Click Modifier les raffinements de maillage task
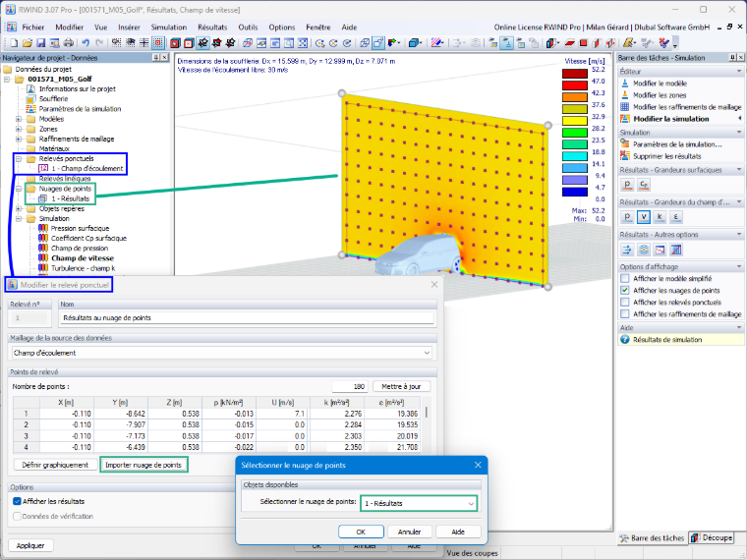This screenshot has height=560, width=747. click(686, 107)
